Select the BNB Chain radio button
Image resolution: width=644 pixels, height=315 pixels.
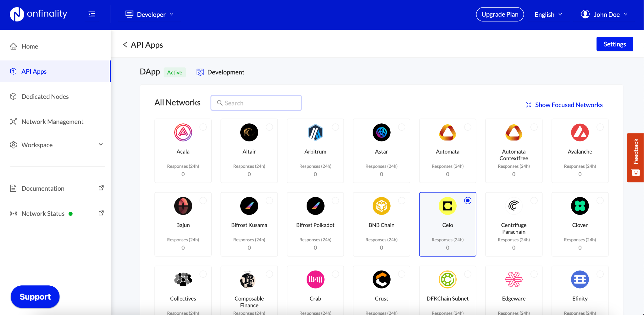coord(402,200)
